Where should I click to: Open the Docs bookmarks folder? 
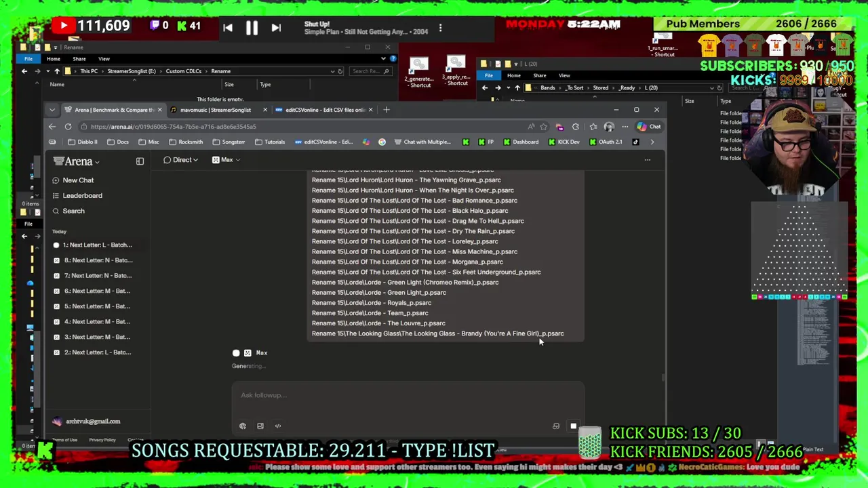pos(117,142)
